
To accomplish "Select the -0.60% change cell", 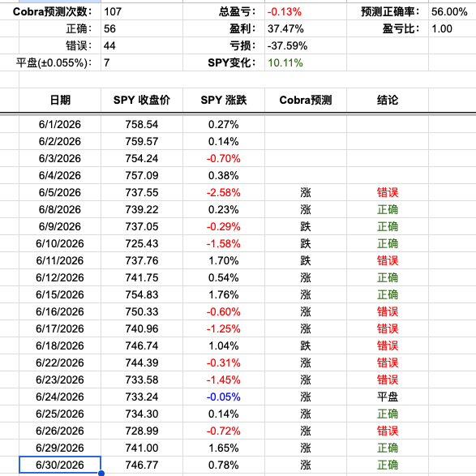I will click(224, 311).
